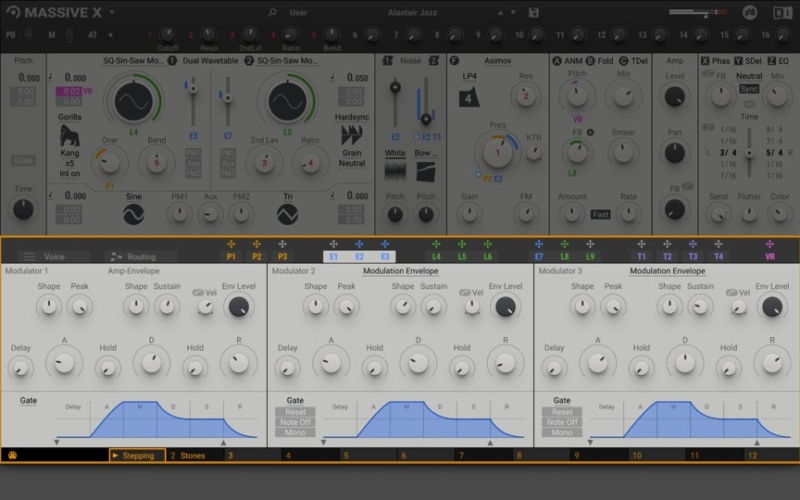Open Modulator 2 Modulation Envelope type menu
The image size is (800, 500).
pos(401,271)
